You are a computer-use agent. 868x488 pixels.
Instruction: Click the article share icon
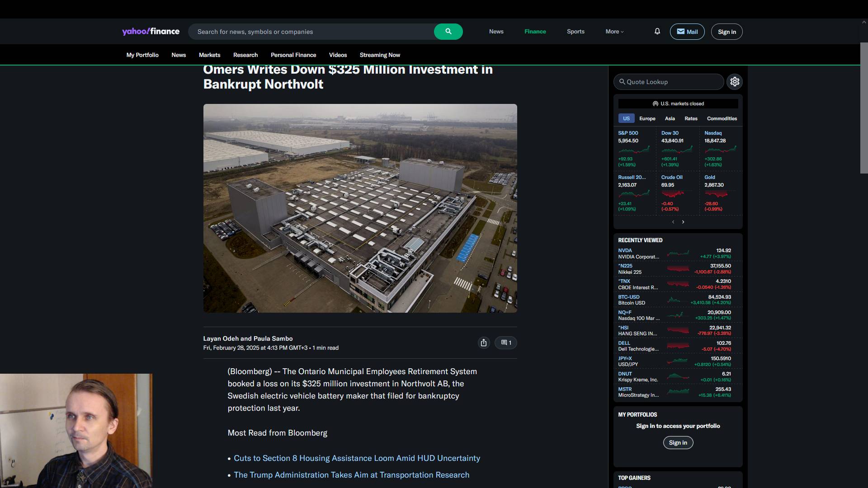484,343
